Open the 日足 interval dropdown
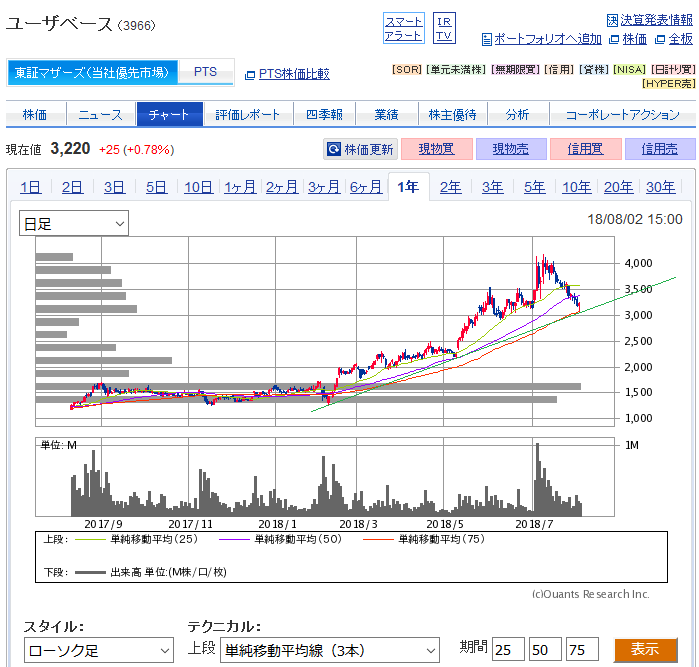This screenshot has width=699, height=667. pyautogui.click(x=74, y=223)
